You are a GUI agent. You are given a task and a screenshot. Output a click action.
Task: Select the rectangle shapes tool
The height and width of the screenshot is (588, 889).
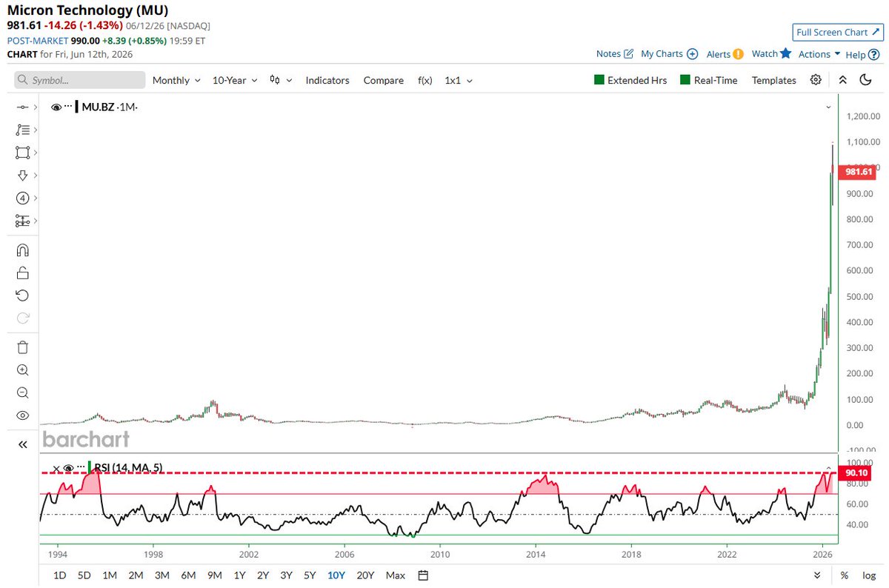point(22,153)
